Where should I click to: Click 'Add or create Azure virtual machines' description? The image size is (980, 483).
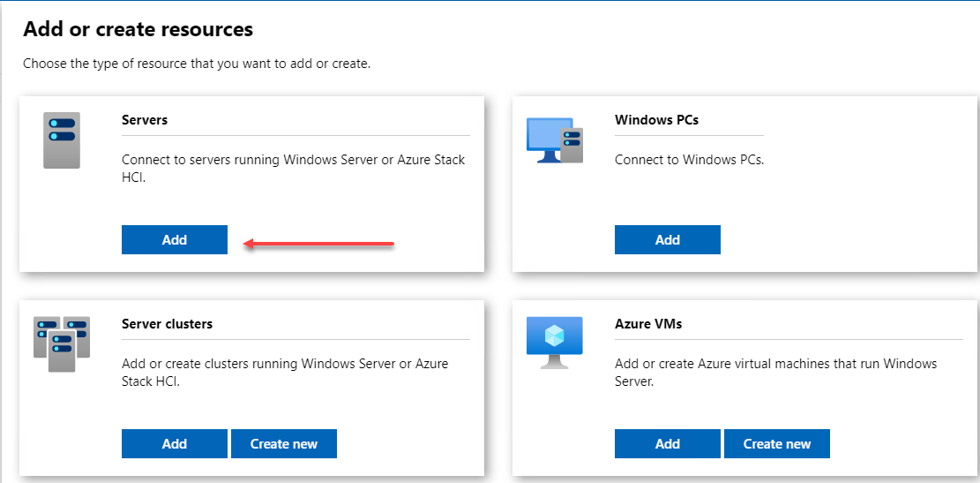tap(776, 373)
